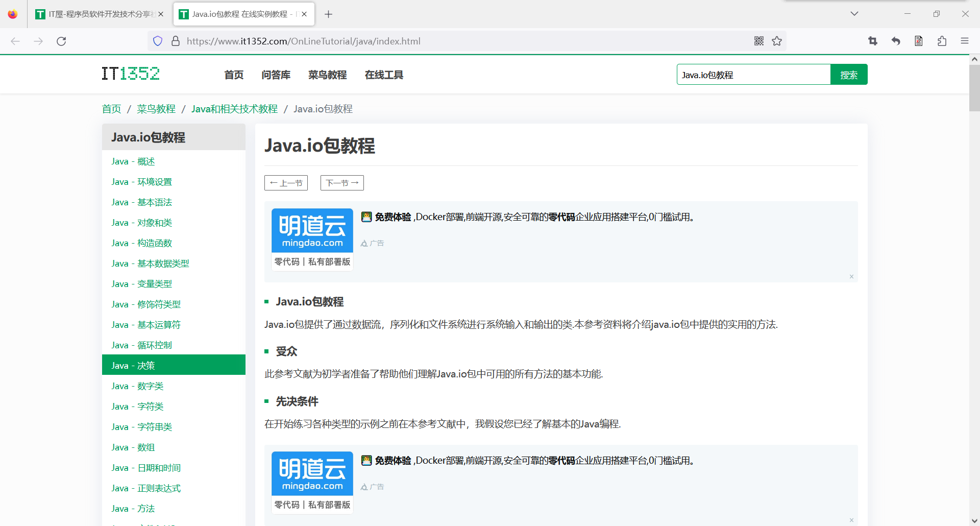Open Java - 基本语法 in sidebar
Viewport: 980px width, 526px height.
coord(174,202)
